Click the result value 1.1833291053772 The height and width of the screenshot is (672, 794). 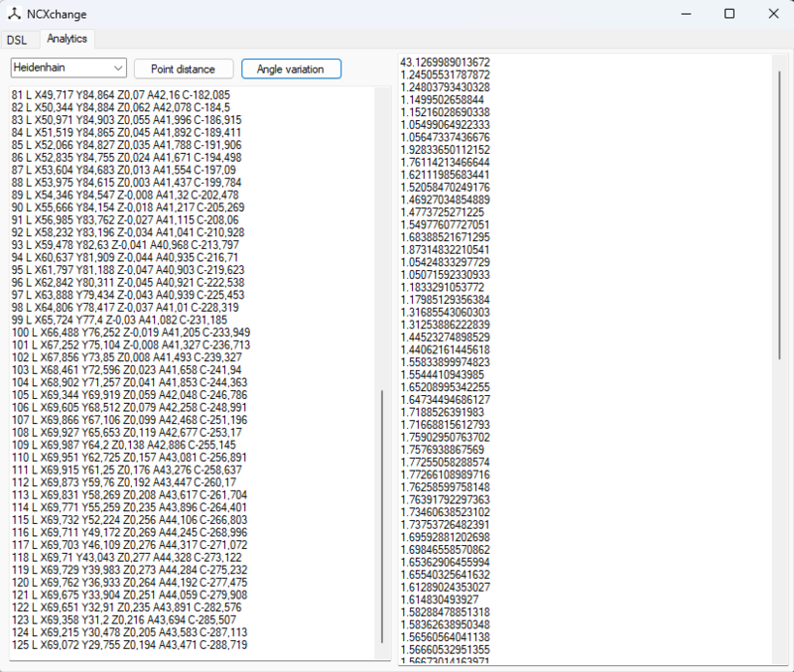point(443,287)
